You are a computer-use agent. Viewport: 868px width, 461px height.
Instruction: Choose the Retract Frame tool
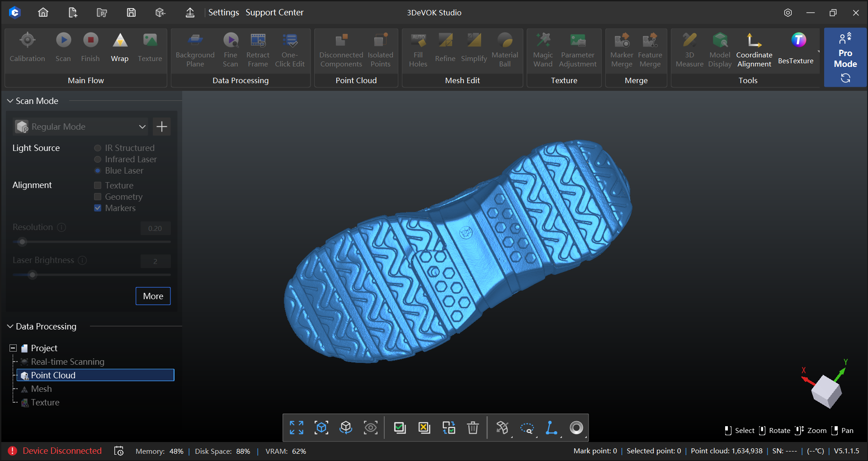258,50
